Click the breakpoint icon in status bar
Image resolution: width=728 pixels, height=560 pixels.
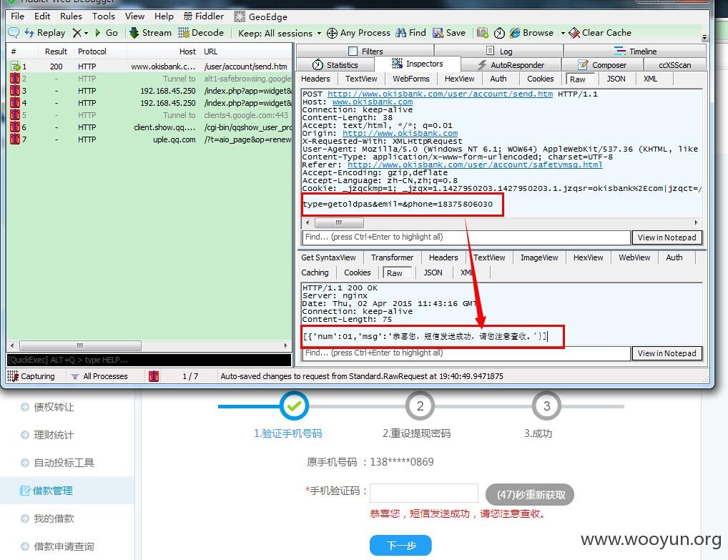[x=154, y=376]
